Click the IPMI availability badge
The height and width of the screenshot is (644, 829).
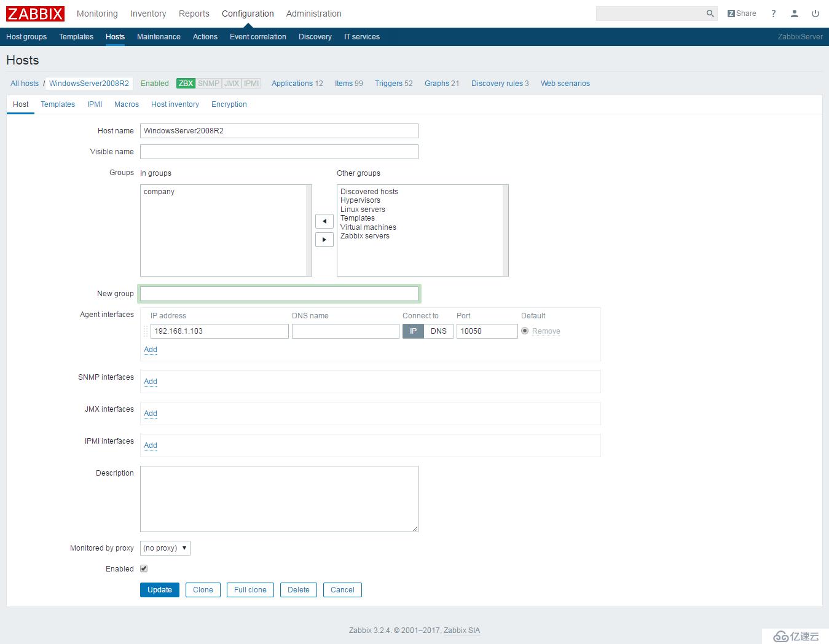coord(251,84)
